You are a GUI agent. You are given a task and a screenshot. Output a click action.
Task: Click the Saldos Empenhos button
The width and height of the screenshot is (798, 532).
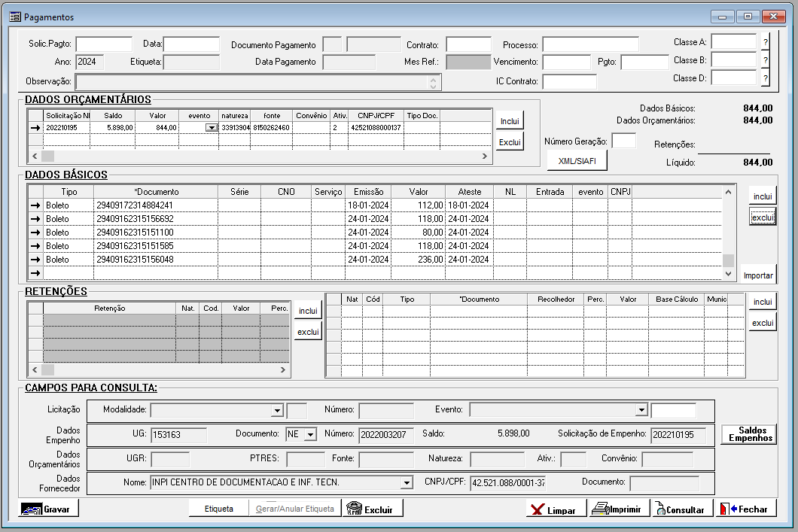coord(748,434)
